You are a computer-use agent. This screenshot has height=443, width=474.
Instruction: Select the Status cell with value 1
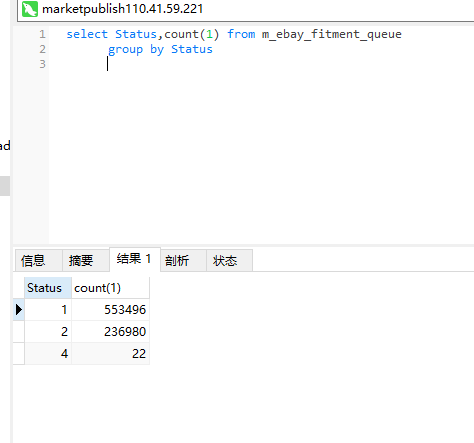[x=48, y=310]
